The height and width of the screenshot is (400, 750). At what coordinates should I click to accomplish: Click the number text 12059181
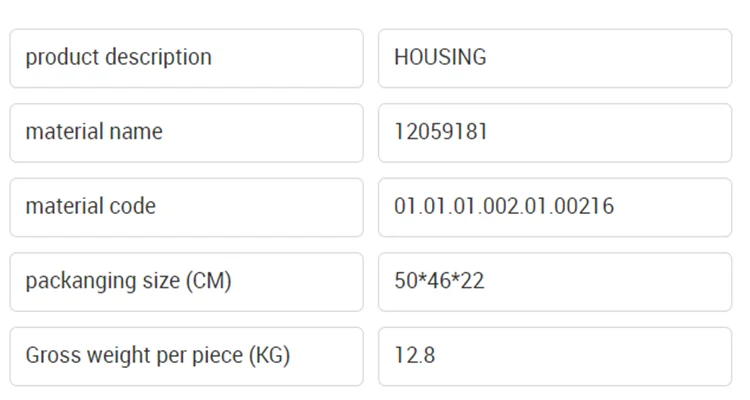440,132
